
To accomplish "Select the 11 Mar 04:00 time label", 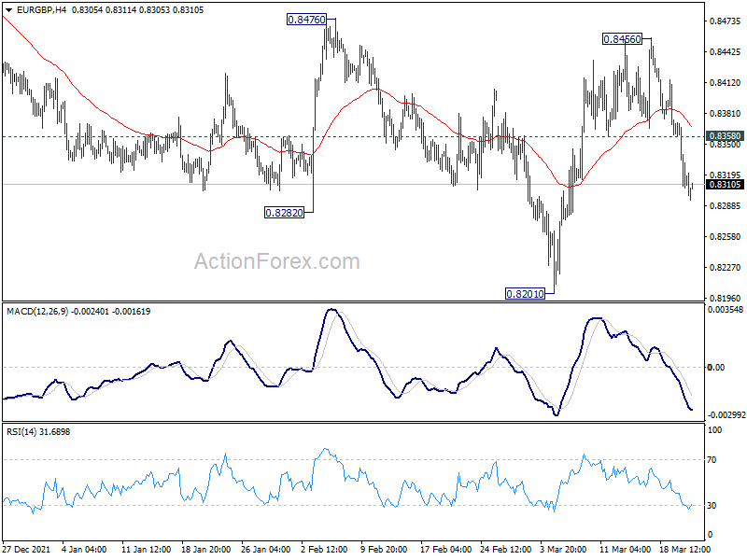I will click(626, 550).
